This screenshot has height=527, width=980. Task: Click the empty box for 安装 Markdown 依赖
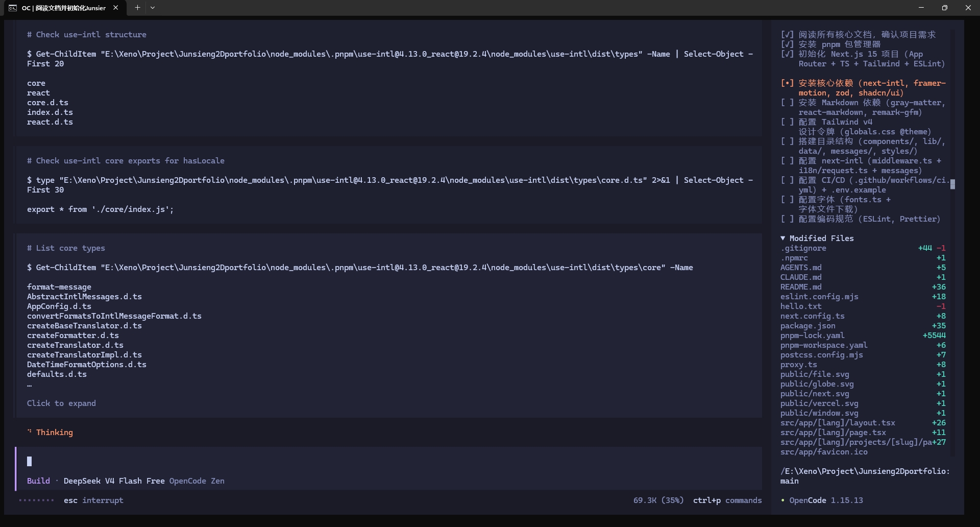pyautogui.click(x=787, y=103)
